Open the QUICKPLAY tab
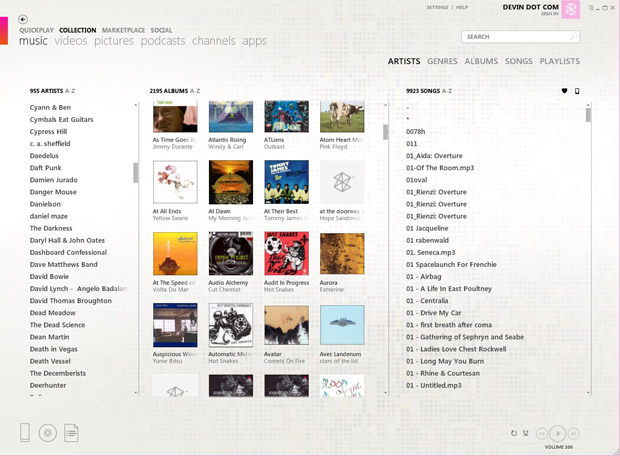 (x=36, y=30)
